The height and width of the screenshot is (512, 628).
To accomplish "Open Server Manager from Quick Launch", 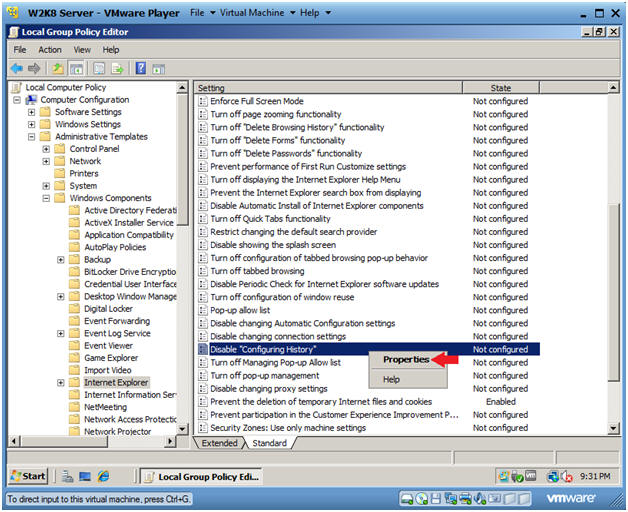I will (x=67, y=476).
